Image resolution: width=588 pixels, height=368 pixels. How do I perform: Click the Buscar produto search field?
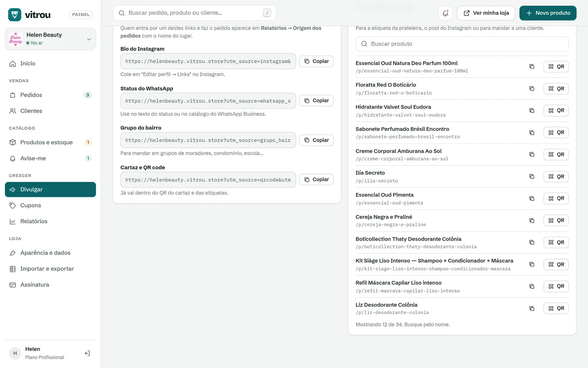coord(462,44)
